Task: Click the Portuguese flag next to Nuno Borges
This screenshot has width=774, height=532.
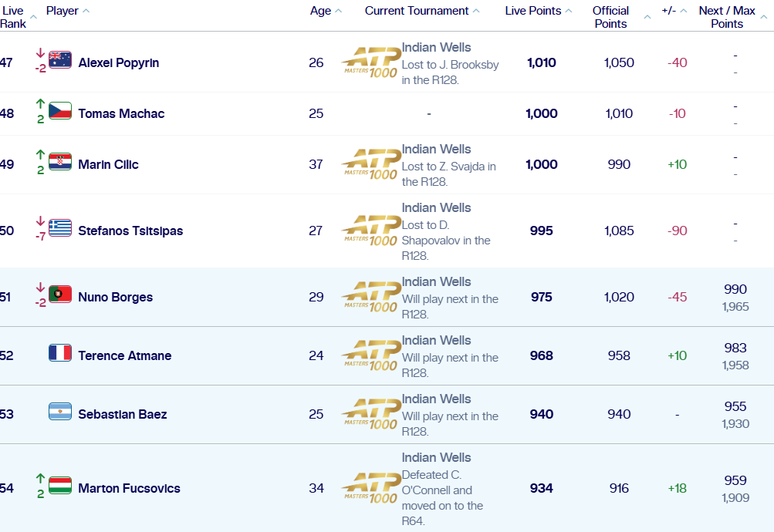Action: pos(59,295)
